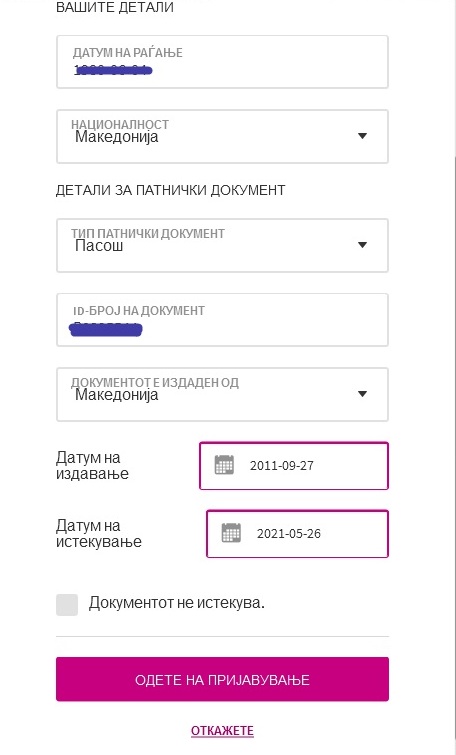Click the ДЕТАЛИ ЗА ПАТНИЧКИ ДОКУМЕНТ heading

coord(170,190)
